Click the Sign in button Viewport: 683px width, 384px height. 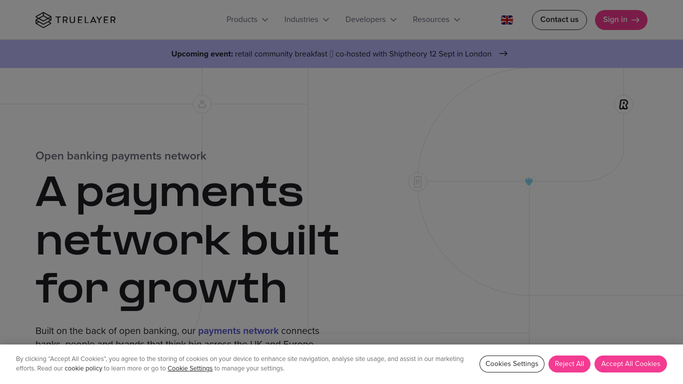[x=621, y=20]
